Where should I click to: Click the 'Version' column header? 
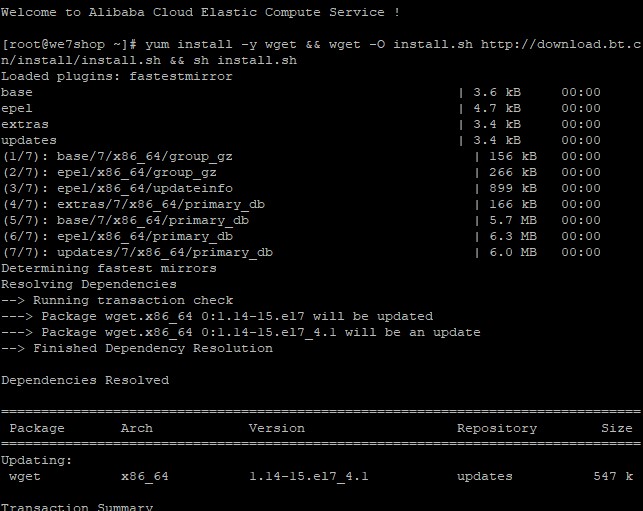276,429
